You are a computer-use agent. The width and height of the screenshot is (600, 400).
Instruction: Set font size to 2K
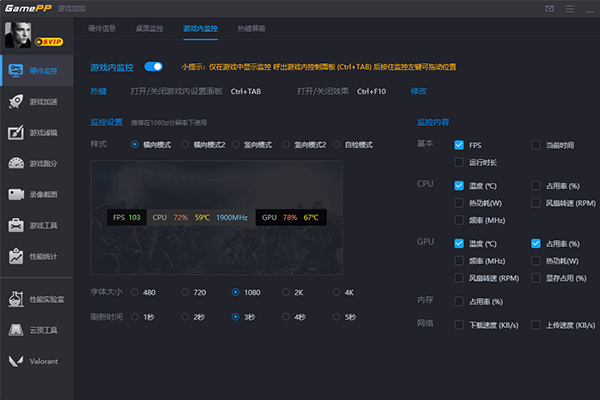[x=286, y=292]
